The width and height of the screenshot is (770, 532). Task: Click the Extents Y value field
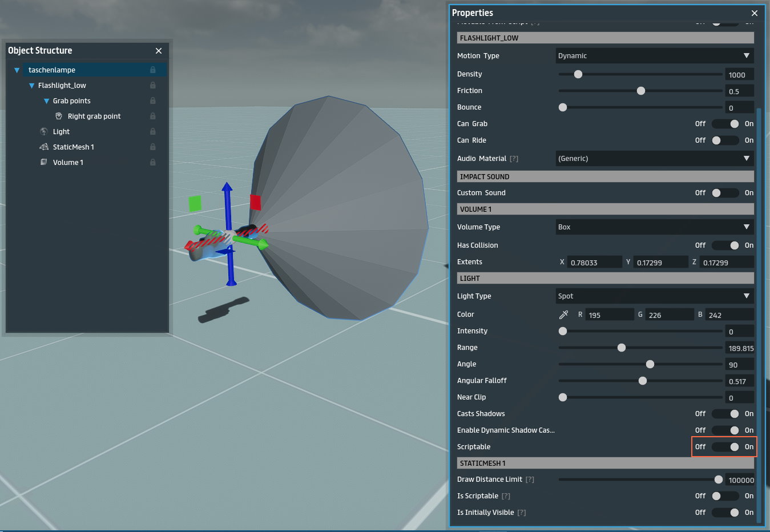[x=661, y=263]
